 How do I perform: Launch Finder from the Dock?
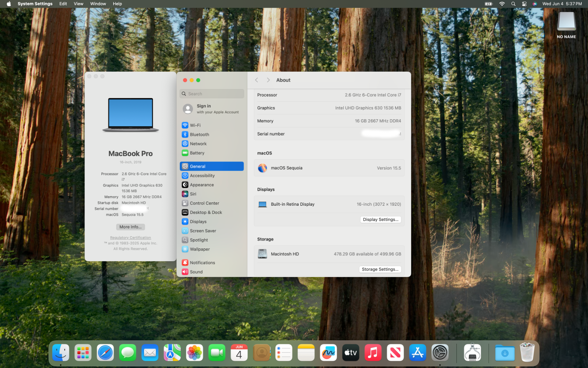tap(61, 353)
